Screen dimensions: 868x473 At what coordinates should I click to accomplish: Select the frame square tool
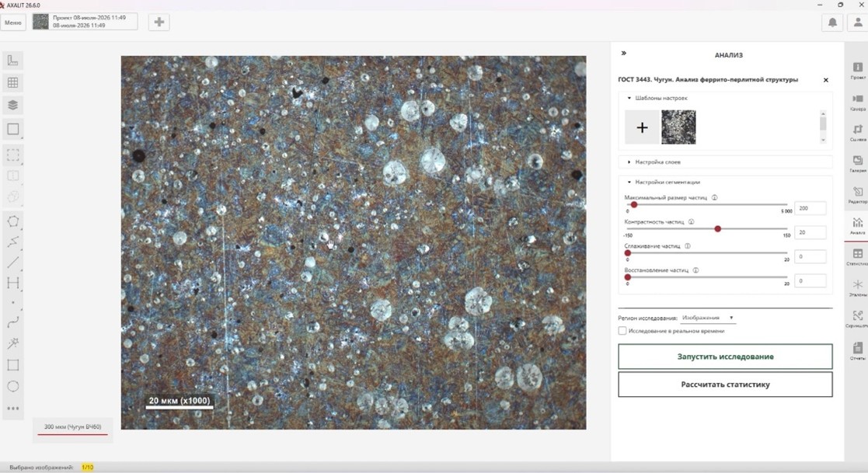(12, 130)
